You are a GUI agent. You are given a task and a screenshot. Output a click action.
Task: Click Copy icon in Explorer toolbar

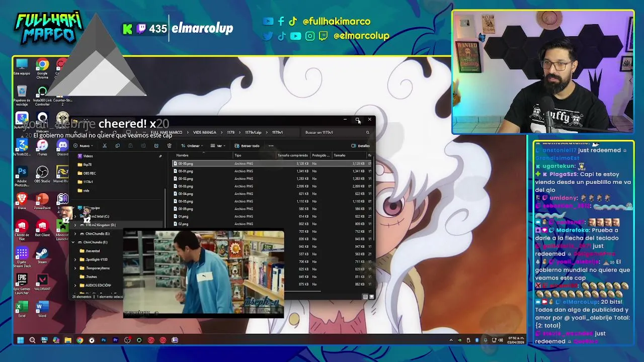click(x=117, y=146)
